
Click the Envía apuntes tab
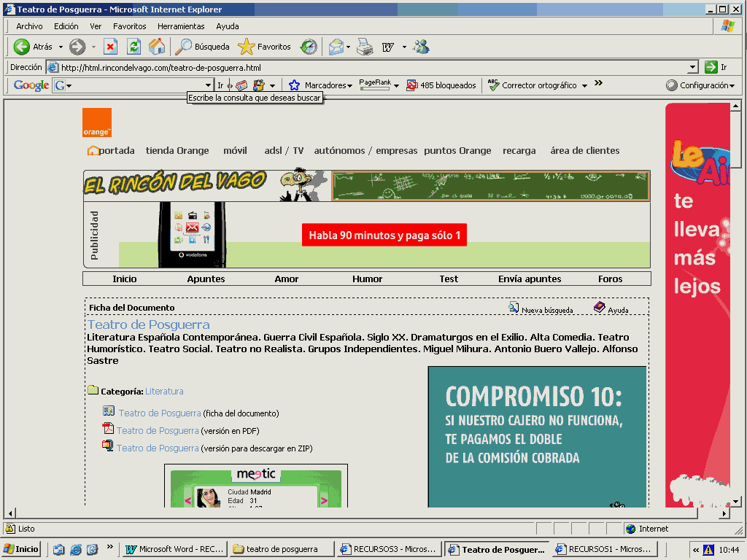pos(530,279)
